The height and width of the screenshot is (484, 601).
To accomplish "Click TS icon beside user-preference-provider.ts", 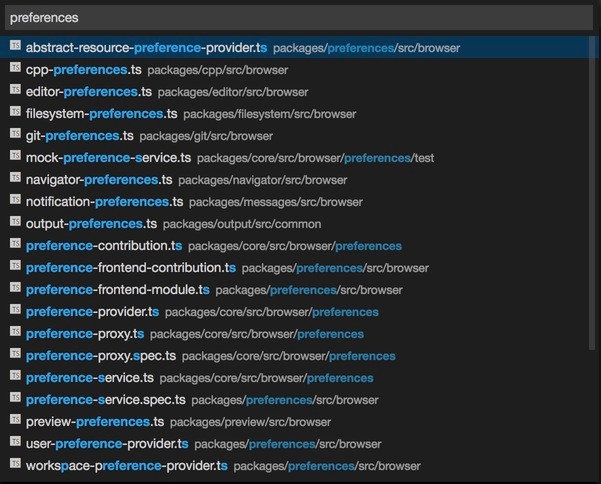I will tap(15, 441).
